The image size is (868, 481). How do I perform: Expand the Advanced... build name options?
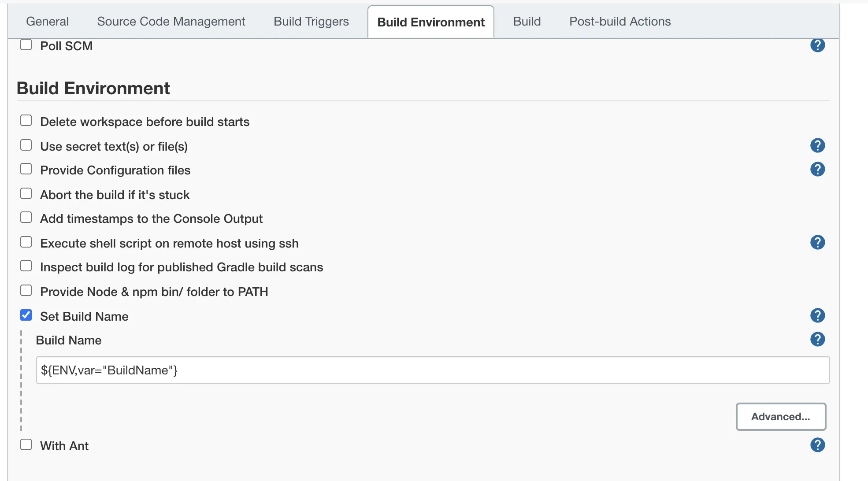click(780, 417)
